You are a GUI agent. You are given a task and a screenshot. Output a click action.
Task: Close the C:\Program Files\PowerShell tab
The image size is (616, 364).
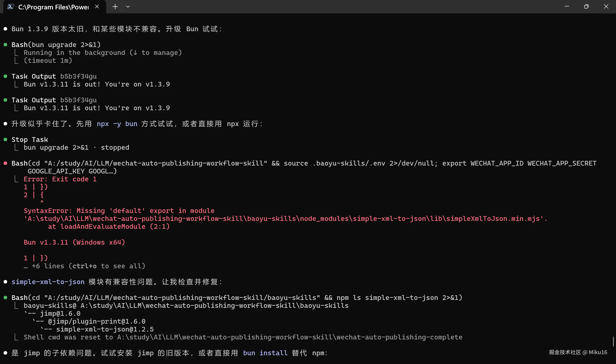point(97,7)
